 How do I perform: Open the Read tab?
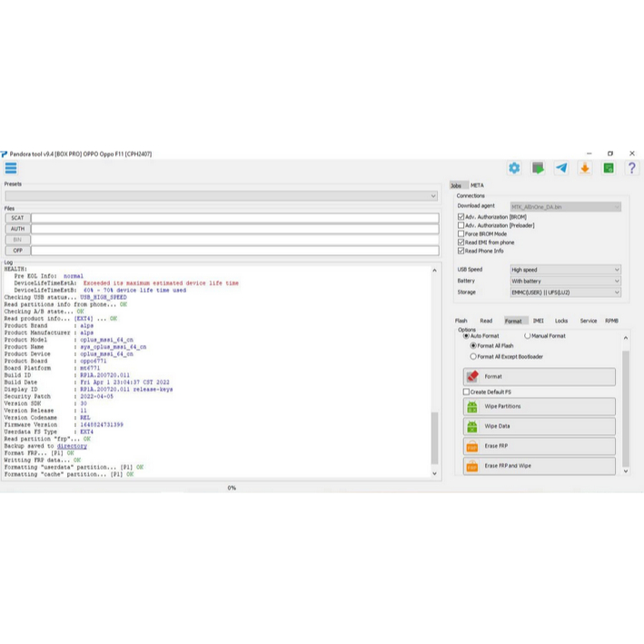coord(486,321)
